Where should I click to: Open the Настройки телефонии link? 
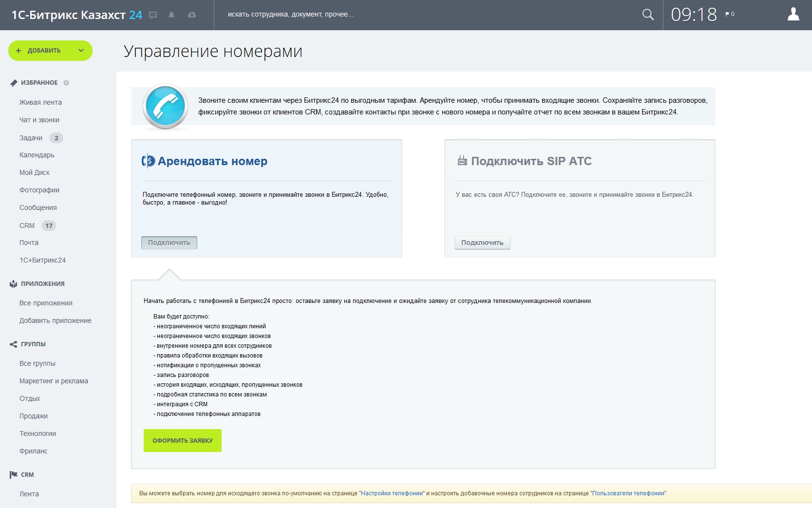(392, 493)
